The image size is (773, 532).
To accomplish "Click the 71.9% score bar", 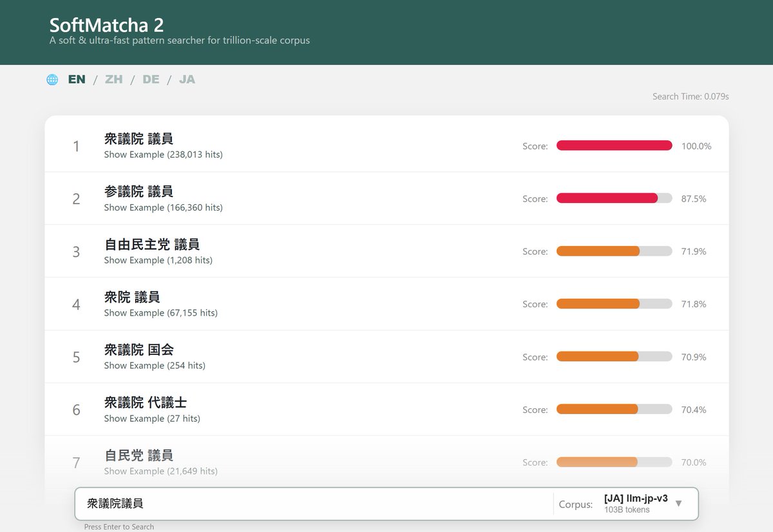I will coord(615,251).
